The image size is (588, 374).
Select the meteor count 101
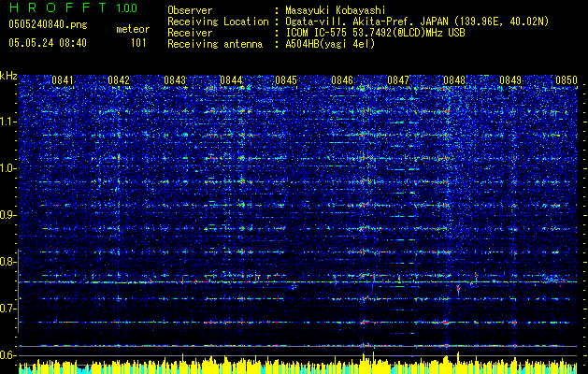pyautogui.click(x=138, y=43)
